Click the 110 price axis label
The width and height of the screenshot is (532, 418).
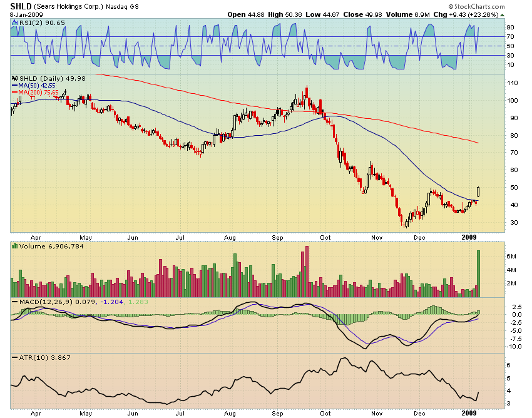point(512,83)
